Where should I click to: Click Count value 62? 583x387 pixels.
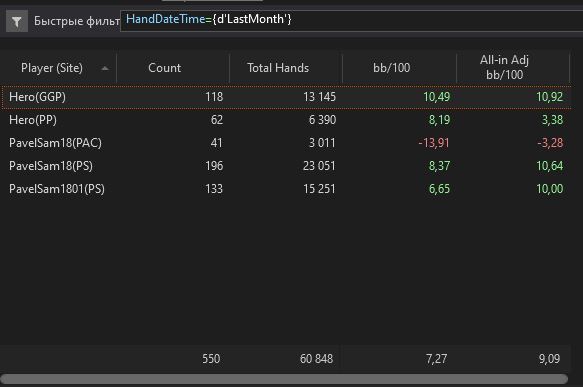(x=217, y=120)
